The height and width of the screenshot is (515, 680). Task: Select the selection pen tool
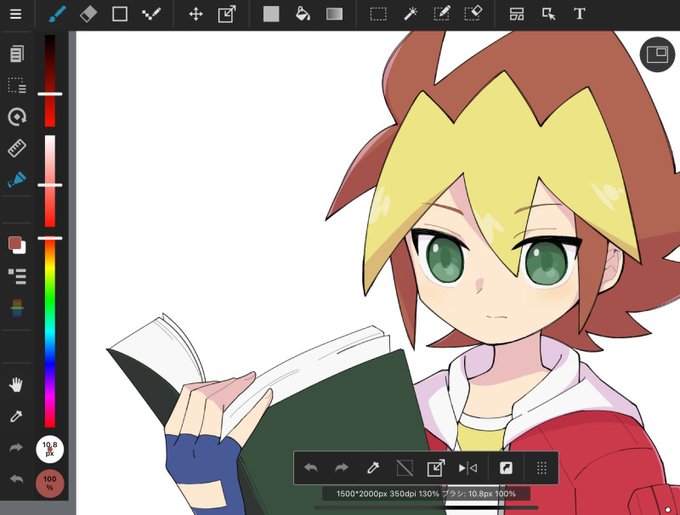coord(442,14)
